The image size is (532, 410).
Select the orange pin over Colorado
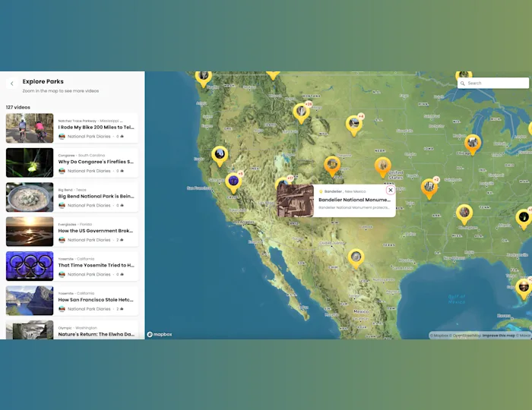point(332,167)
